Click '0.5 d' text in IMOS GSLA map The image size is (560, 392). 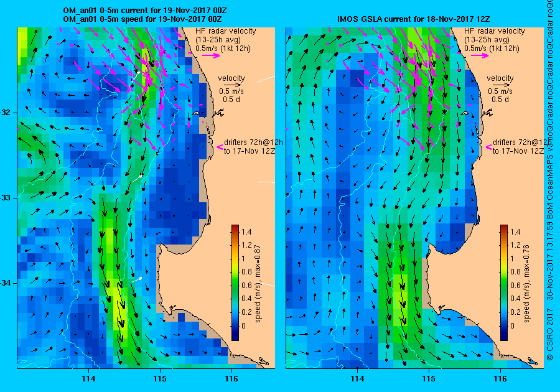click(500, 100)
